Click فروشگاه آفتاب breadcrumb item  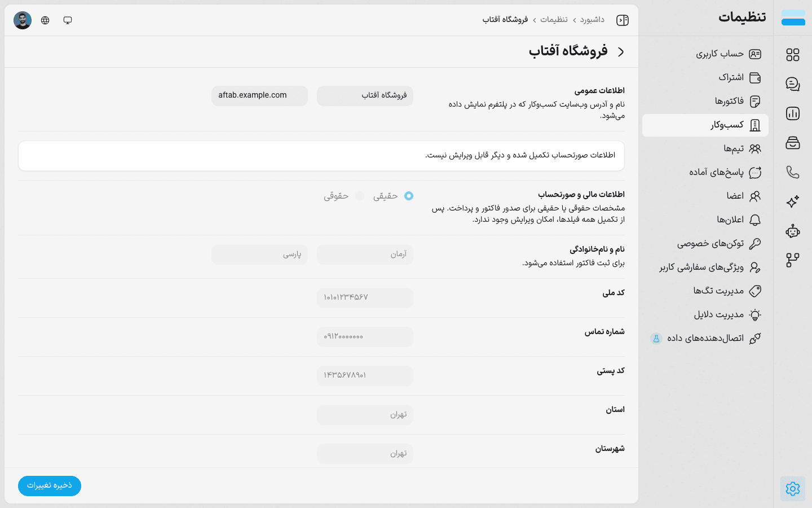click(x=505, y=20)
